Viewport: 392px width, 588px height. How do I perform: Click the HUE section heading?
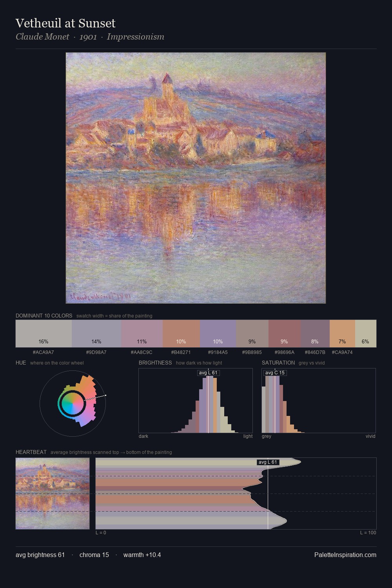(x=21, y=363)
